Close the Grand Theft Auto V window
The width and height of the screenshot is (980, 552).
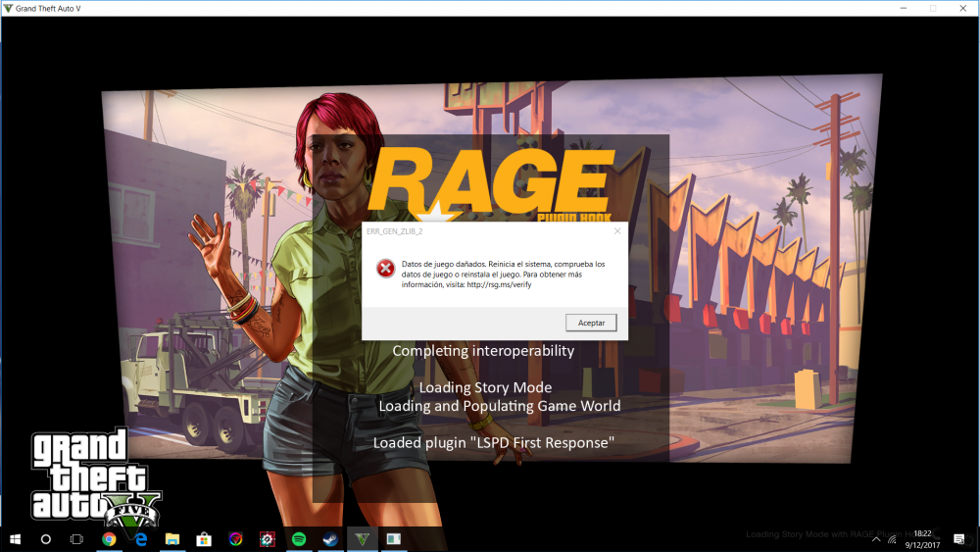(963, 8)
